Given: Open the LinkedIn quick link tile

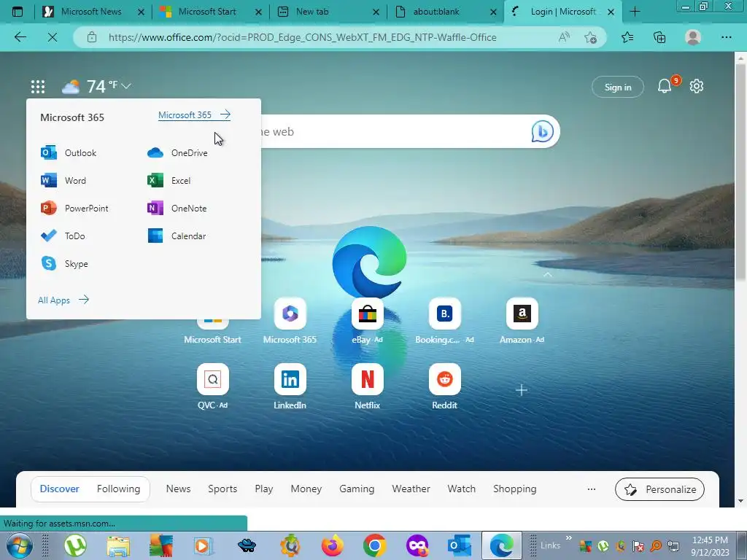Looking at the screenshot, I should (290, 386).
